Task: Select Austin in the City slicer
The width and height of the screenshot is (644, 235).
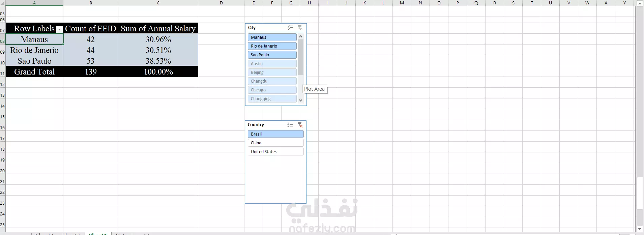Action: (x=272, y=63)
